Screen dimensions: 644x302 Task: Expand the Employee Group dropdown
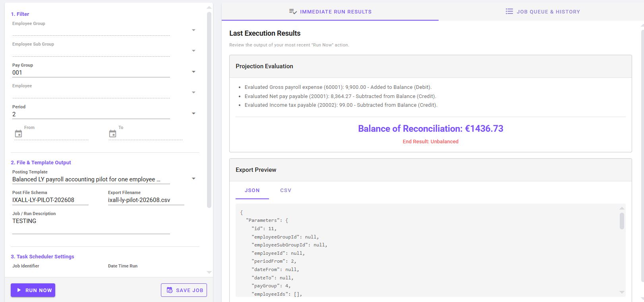pyautogui.click(x=193, y=30)
